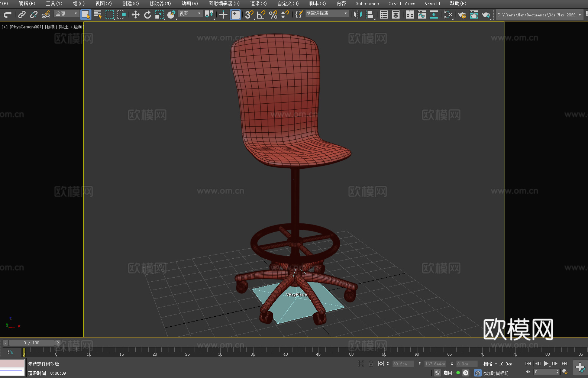
Task: Open the Substance menu
Action: point(367,3)
